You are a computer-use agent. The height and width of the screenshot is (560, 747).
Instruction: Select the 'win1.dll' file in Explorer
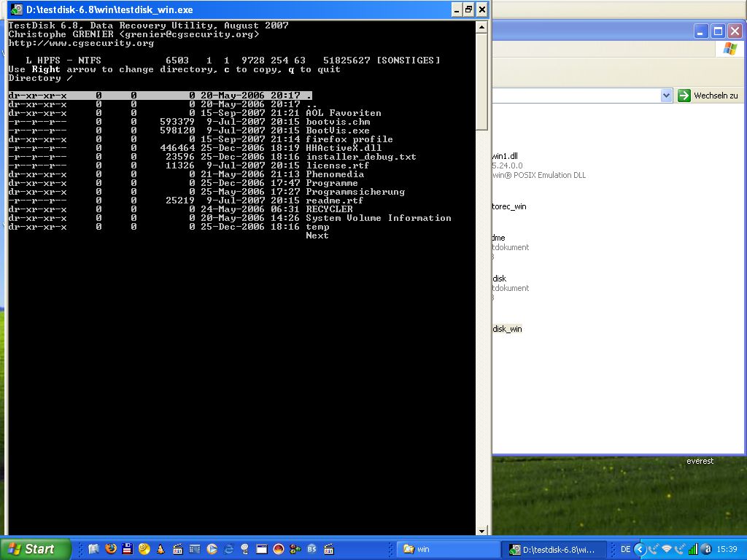[x=505, y=156]
